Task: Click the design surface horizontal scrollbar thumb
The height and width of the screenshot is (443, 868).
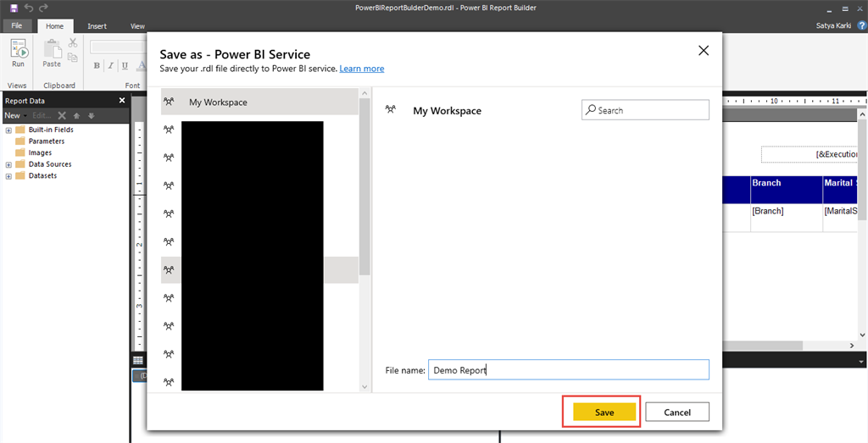Action: (761, 346)
